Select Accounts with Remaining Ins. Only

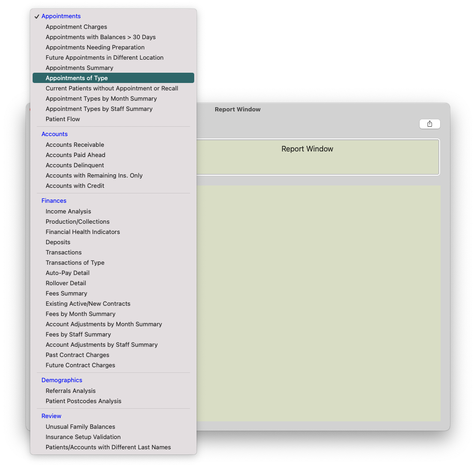[94, 176]
